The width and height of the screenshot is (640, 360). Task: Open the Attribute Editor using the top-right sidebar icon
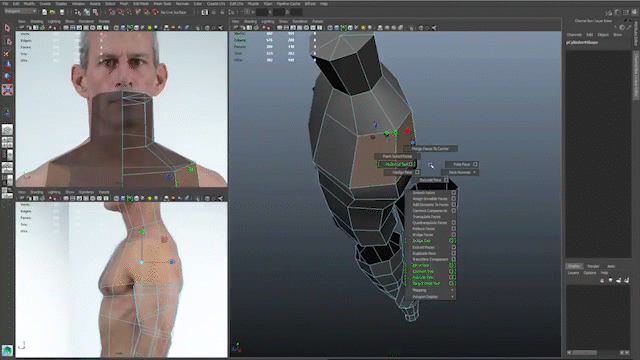click(618, 13)
